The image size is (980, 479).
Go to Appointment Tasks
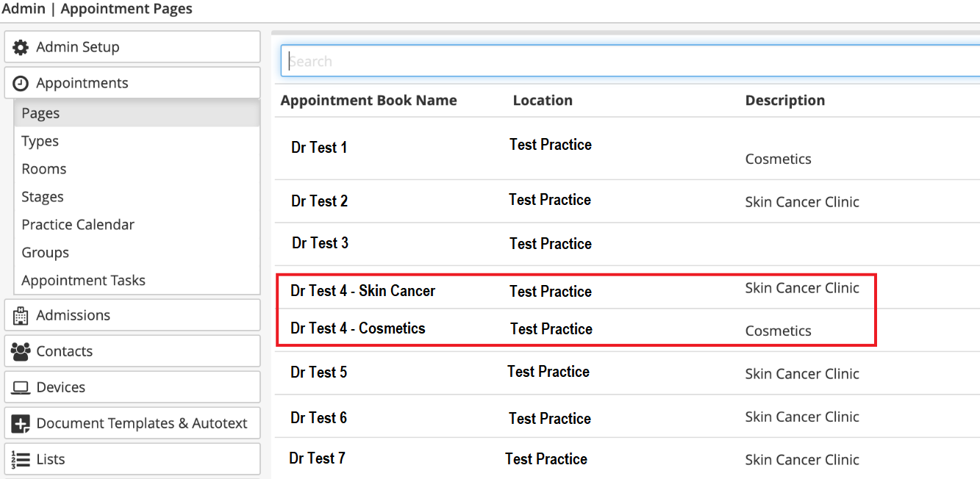83,281
